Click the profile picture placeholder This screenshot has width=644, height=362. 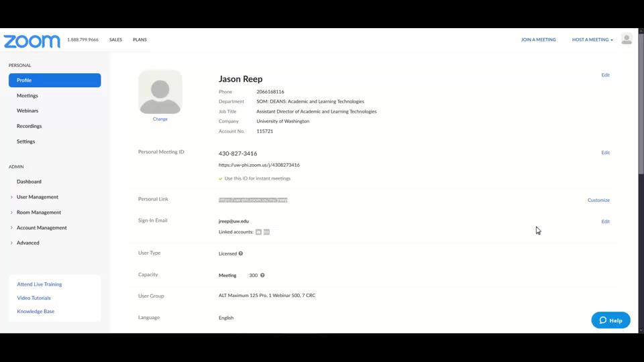pos(160,92)
